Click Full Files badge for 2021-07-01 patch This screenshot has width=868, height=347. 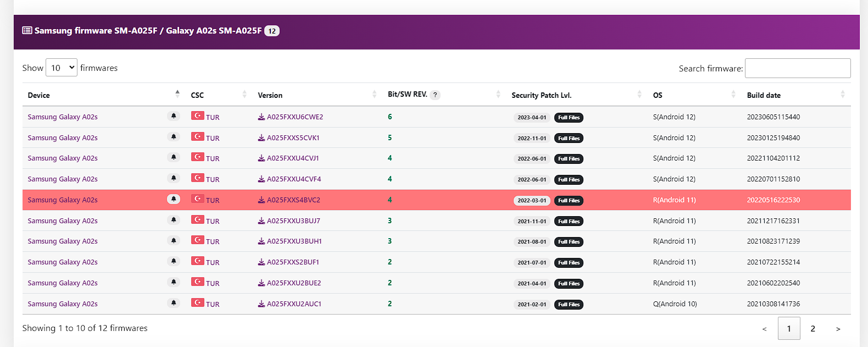coord(569,263)
